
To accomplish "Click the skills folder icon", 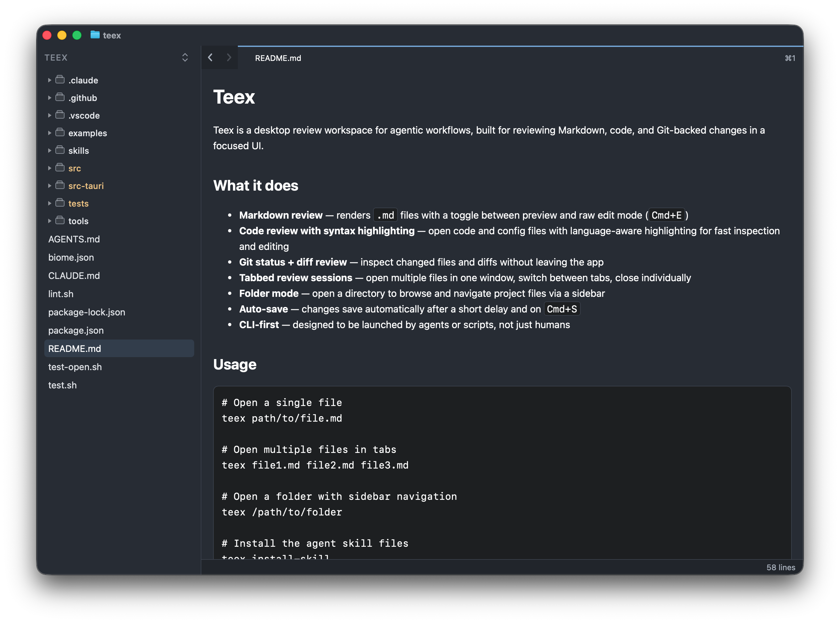I will tap(60, 150).
